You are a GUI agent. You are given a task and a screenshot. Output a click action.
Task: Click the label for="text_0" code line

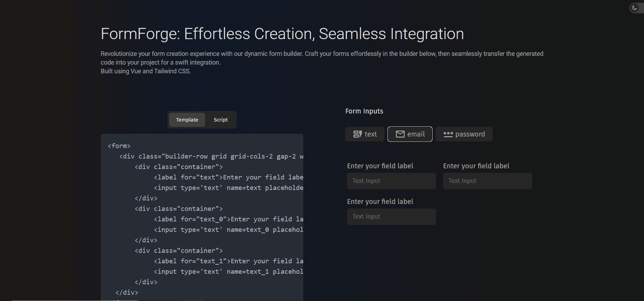[229, 219]
